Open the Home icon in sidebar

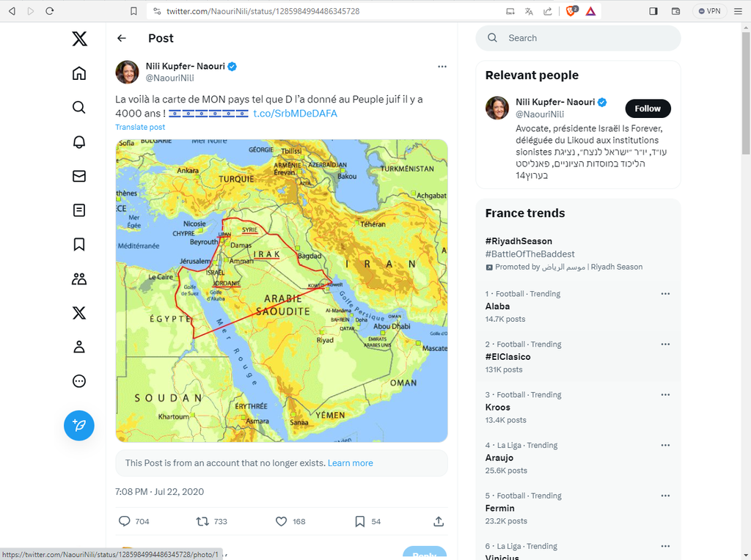(x=79, y=73)
